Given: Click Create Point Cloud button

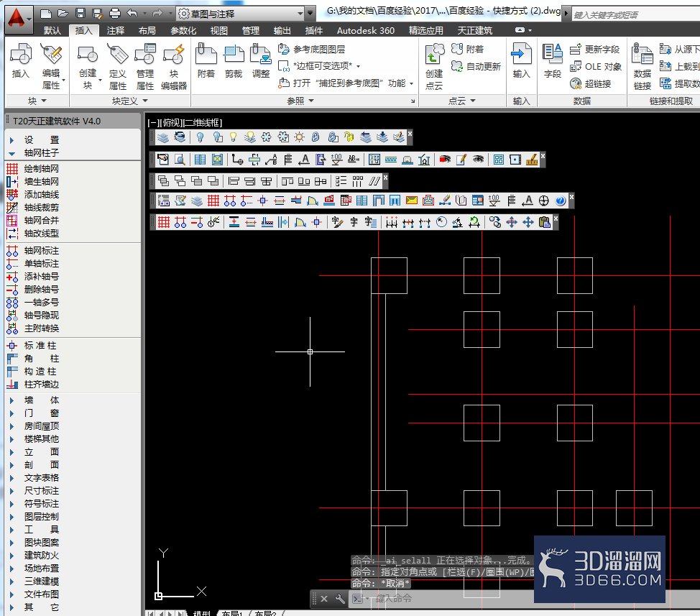Looking at the screenshot, I should tap(434, 66).
